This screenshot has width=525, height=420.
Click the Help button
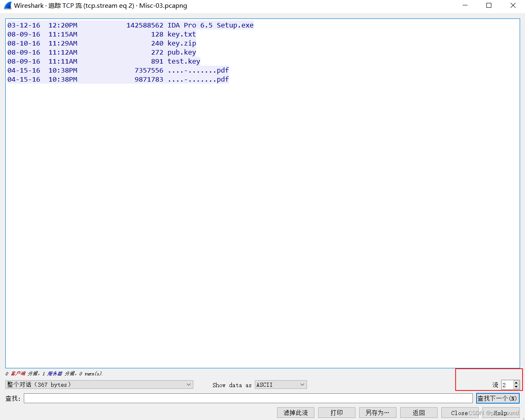(x=501, y=413)
